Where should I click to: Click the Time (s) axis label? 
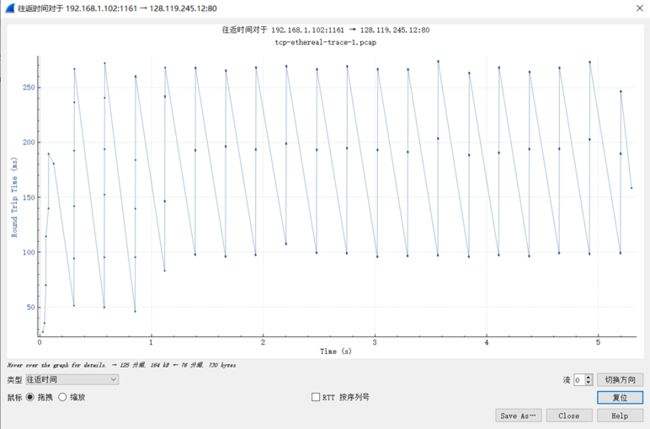coord(336,351)
